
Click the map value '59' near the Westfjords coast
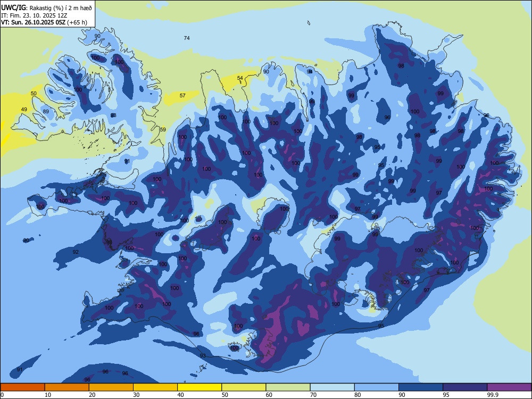tap(163, 130)
